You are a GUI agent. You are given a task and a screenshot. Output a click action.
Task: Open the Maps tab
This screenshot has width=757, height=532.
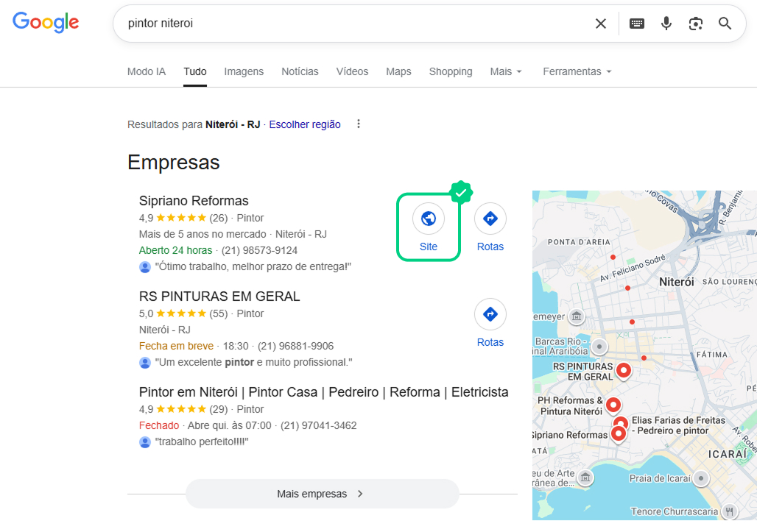coord(398,71)
